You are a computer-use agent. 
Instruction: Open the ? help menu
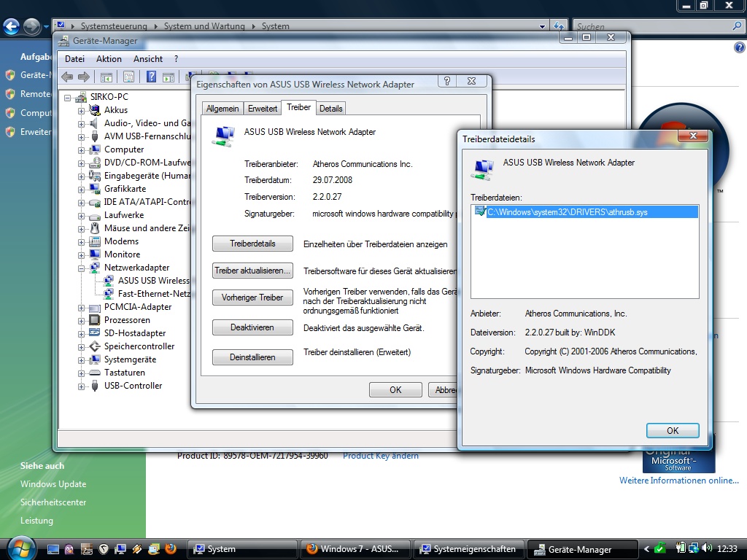[x=177, y=59]
